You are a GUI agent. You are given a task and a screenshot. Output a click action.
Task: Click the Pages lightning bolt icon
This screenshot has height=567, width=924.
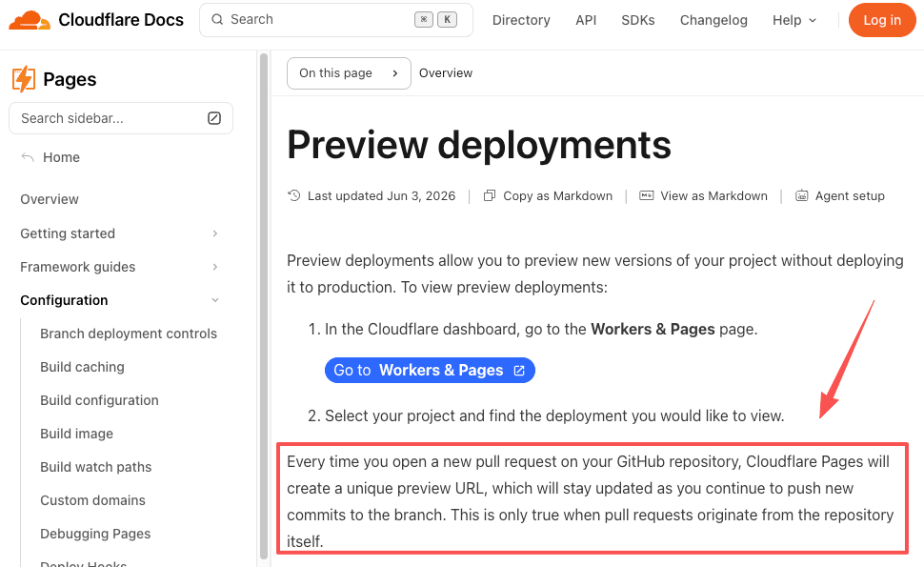click(24, 79)
